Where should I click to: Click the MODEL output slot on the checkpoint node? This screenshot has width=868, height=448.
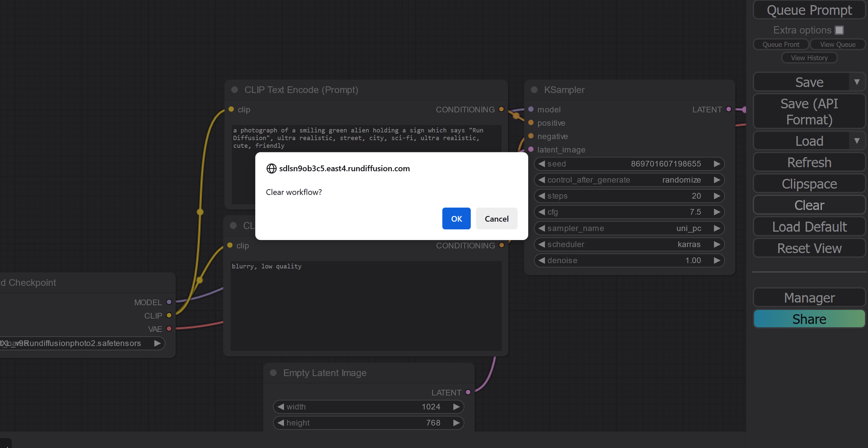tap(169, 302)
